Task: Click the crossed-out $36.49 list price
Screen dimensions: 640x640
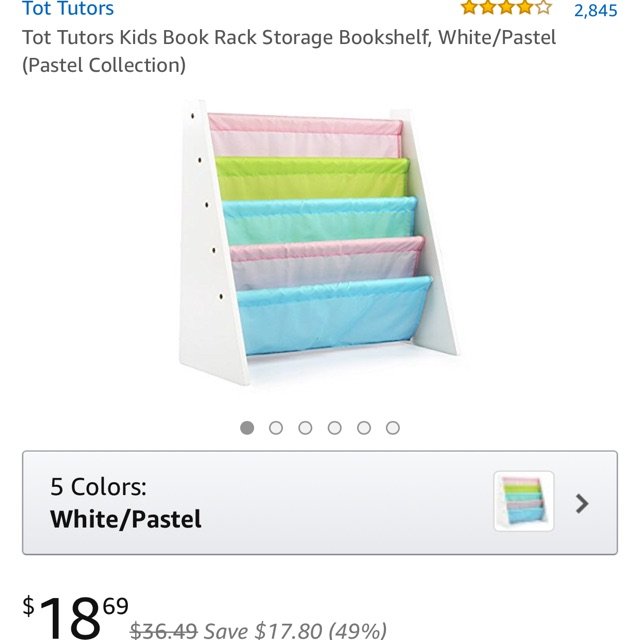Action: (x=164, y=631)
